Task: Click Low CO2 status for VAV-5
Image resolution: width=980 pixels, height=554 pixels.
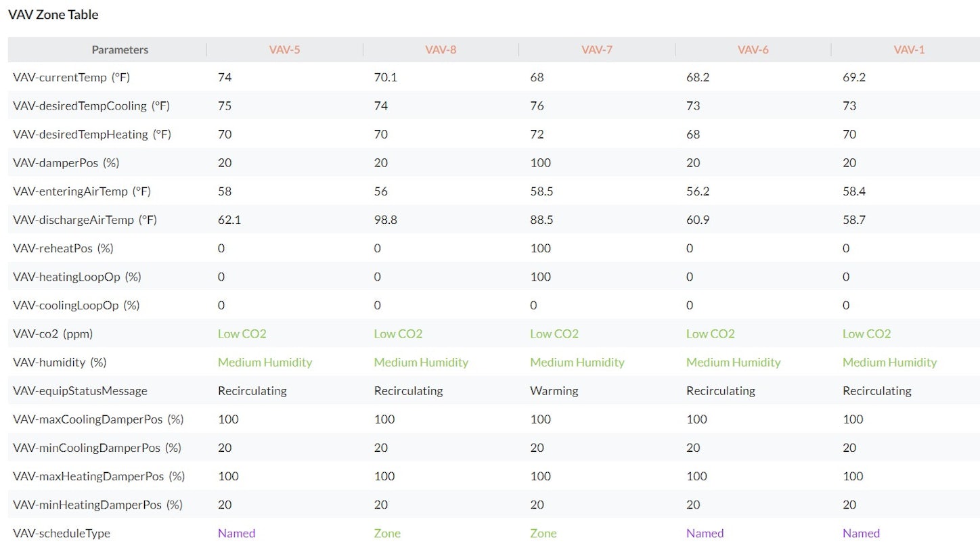Action: tap(242, 333)
